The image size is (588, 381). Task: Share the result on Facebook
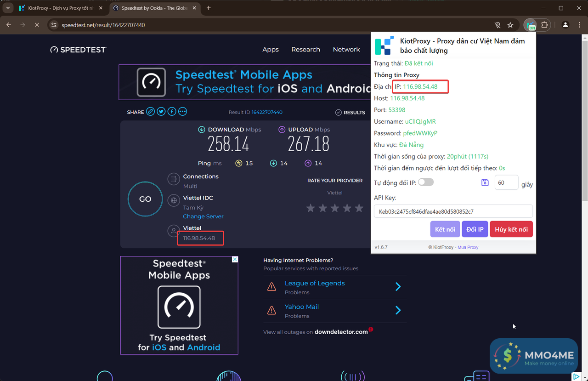(172, 112)
